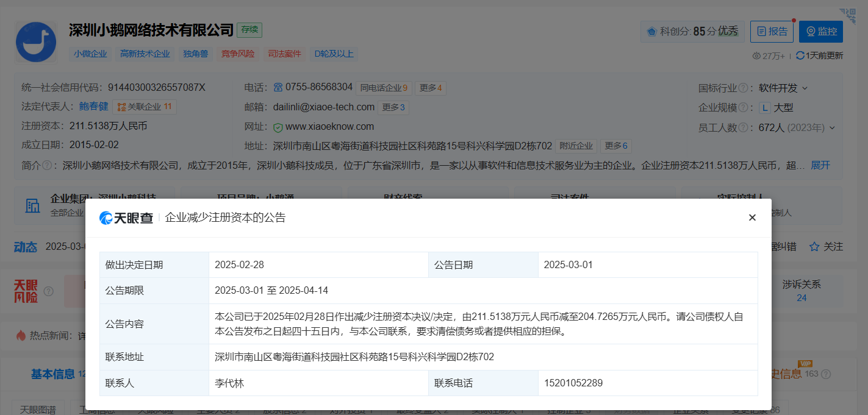Open legal representative 鲍春健 link
The width and height of the screenshot is (868, 415).
(93, 107)
